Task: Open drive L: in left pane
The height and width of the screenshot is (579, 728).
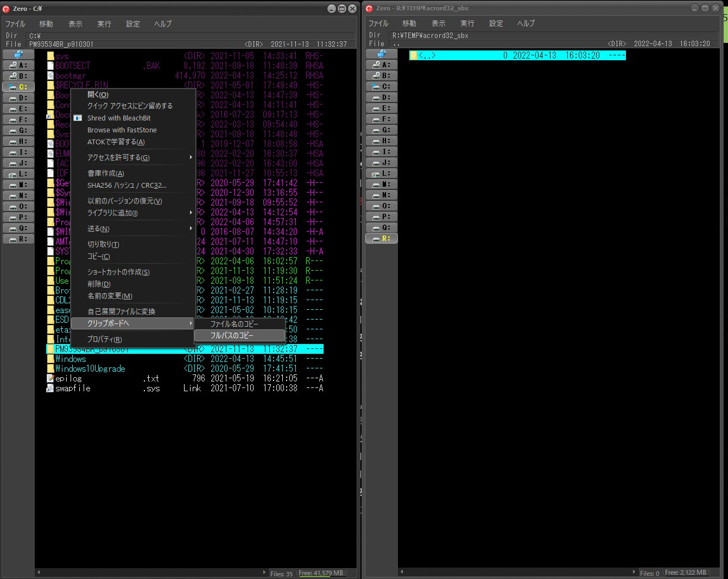Action: (18, 174)
